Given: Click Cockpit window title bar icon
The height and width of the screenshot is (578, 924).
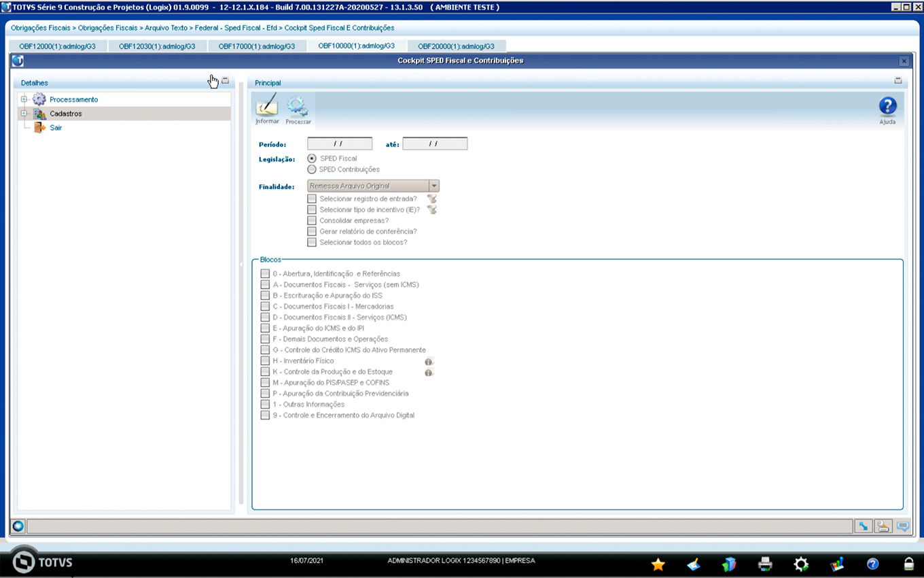Looking at the screenshot, I should click(x=18, y=61).
